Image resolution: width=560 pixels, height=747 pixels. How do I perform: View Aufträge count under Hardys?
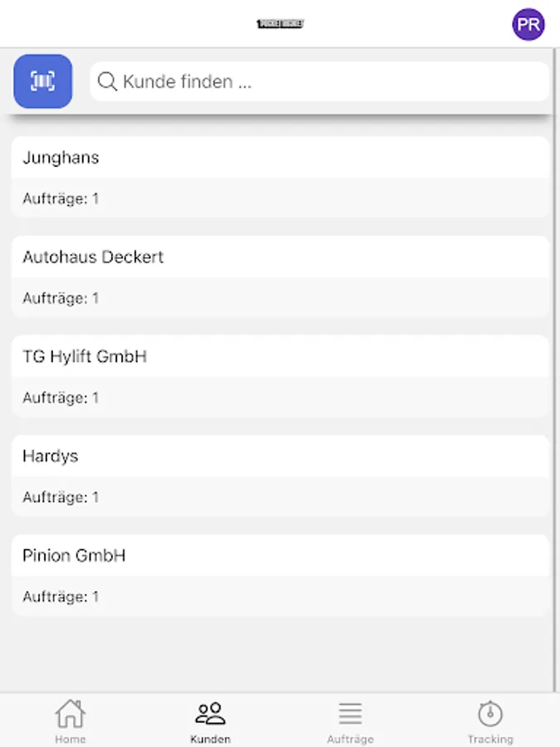click(61, 497)
